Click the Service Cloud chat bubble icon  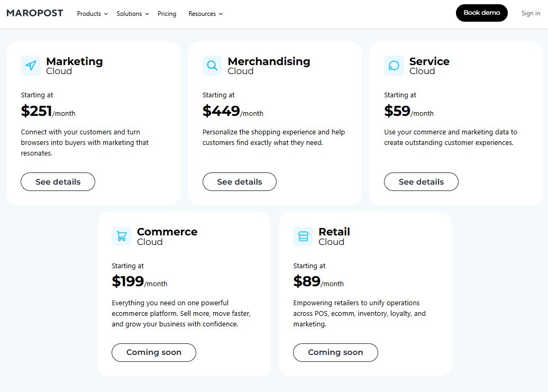click(394, 66)
